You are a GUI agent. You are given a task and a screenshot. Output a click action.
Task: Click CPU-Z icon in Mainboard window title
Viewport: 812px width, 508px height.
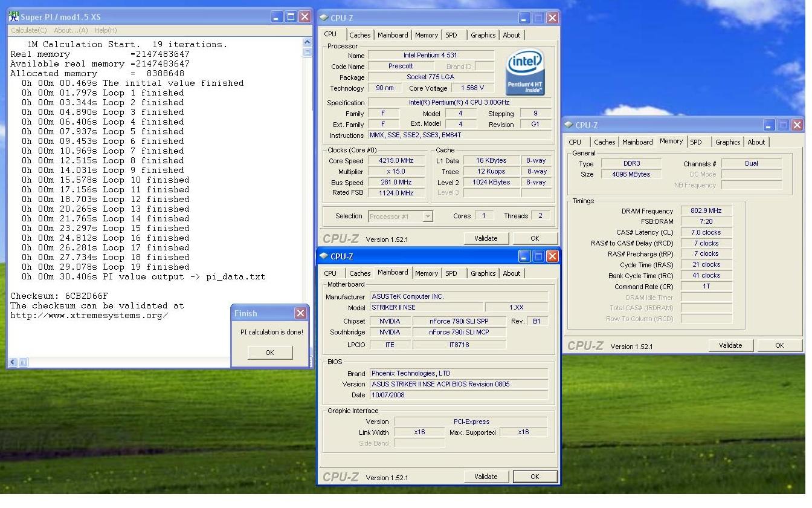coord(324,256)
